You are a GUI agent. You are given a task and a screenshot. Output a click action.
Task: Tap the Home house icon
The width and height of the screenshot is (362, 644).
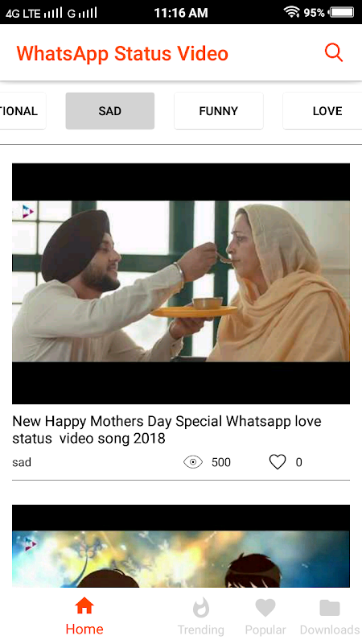pyautogui.click(x=84, y=606)
